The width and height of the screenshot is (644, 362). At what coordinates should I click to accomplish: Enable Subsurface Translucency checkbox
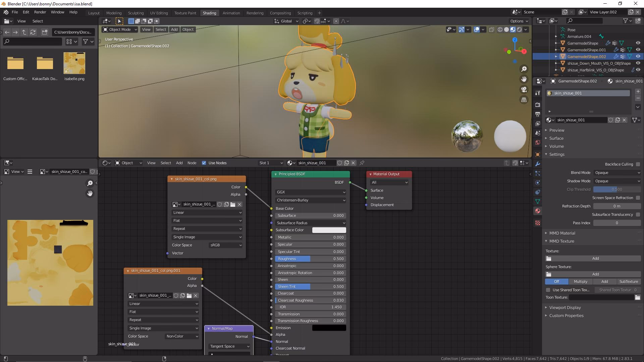tap(638, 215)
